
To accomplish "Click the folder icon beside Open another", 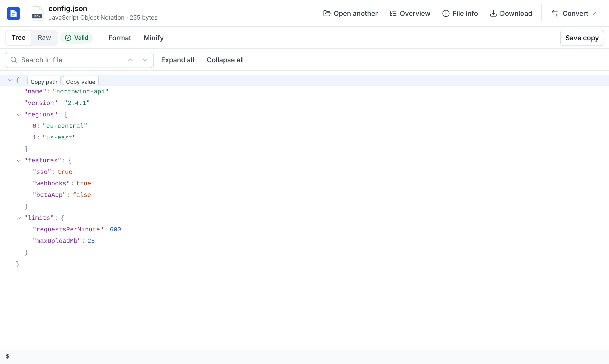I will (327, 13).
